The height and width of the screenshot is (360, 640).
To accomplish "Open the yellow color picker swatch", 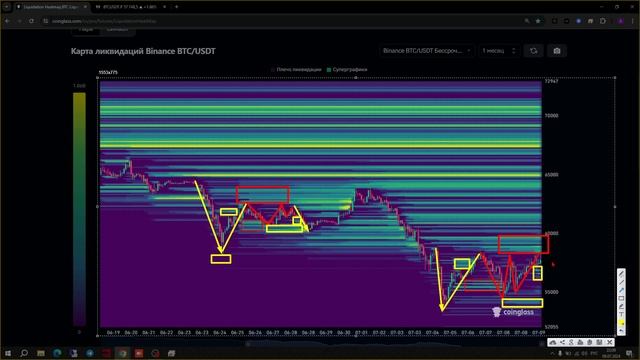I will 621,323.
